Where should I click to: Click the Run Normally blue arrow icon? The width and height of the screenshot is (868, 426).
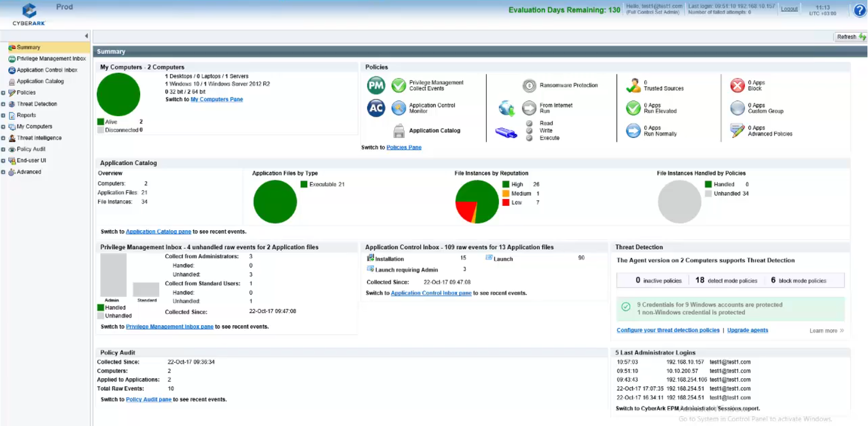tap(633, 131)
